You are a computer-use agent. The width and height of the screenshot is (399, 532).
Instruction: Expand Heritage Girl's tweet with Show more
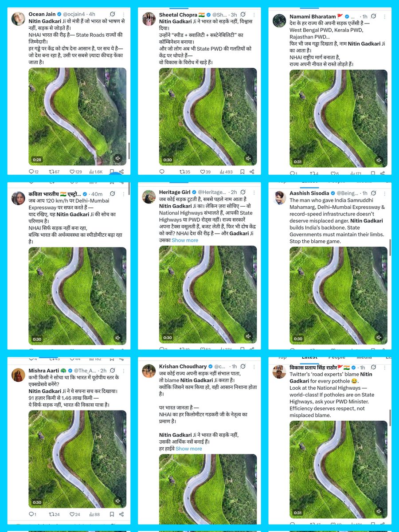185,240
